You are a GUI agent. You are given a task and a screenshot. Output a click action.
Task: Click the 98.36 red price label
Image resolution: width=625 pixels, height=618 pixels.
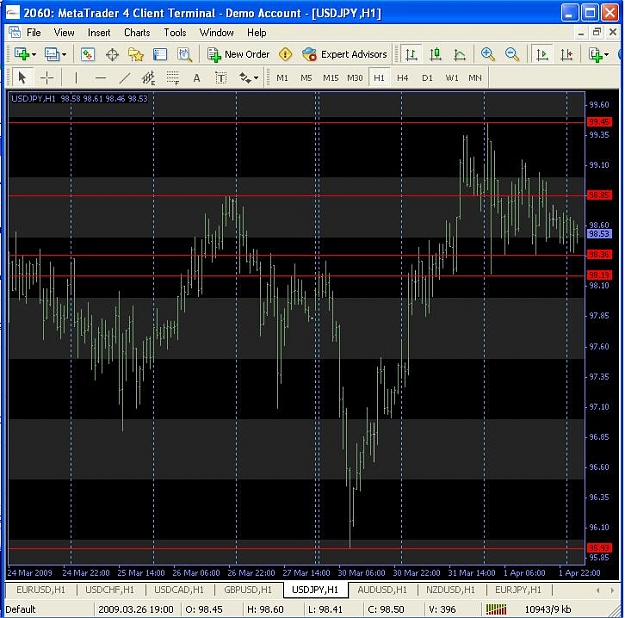point(599,254)
